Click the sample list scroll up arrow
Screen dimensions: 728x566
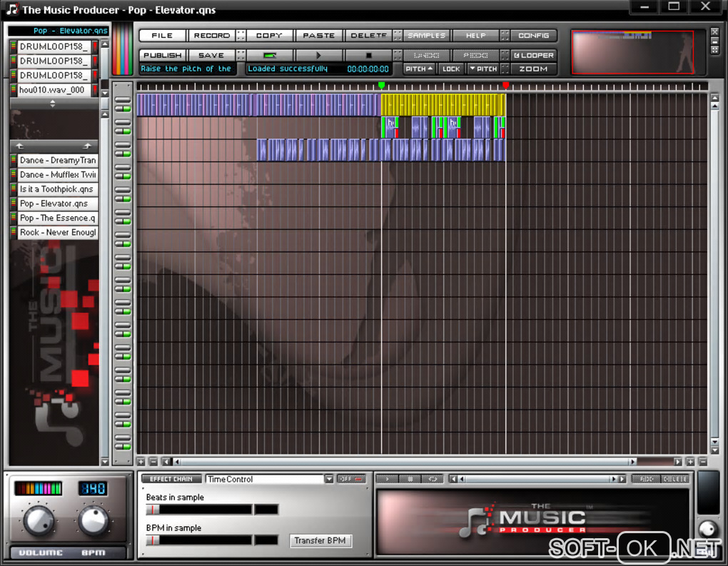[105, 44]
